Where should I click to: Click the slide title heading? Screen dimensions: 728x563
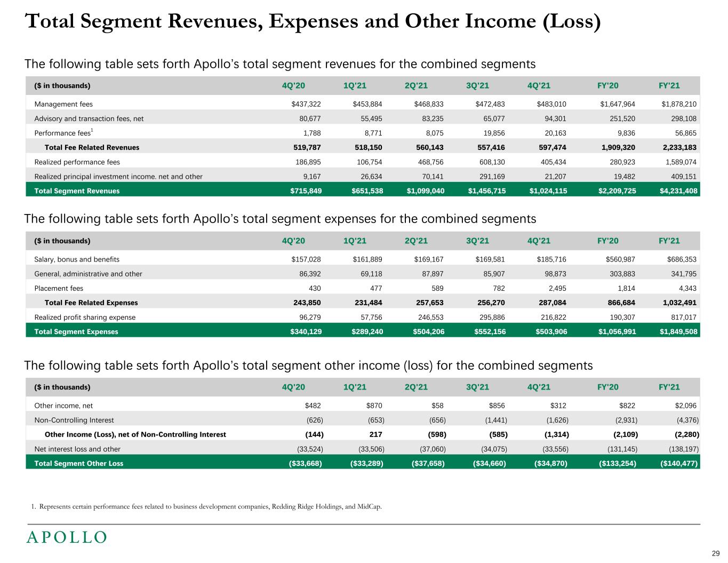click(x=313, y=22)
